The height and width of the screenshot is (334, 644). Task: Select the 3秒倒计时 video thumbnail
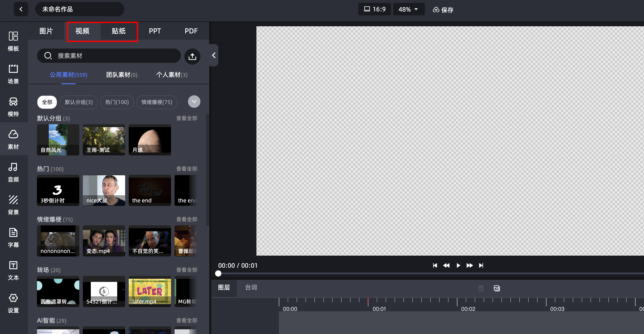(x=58, y=190)
